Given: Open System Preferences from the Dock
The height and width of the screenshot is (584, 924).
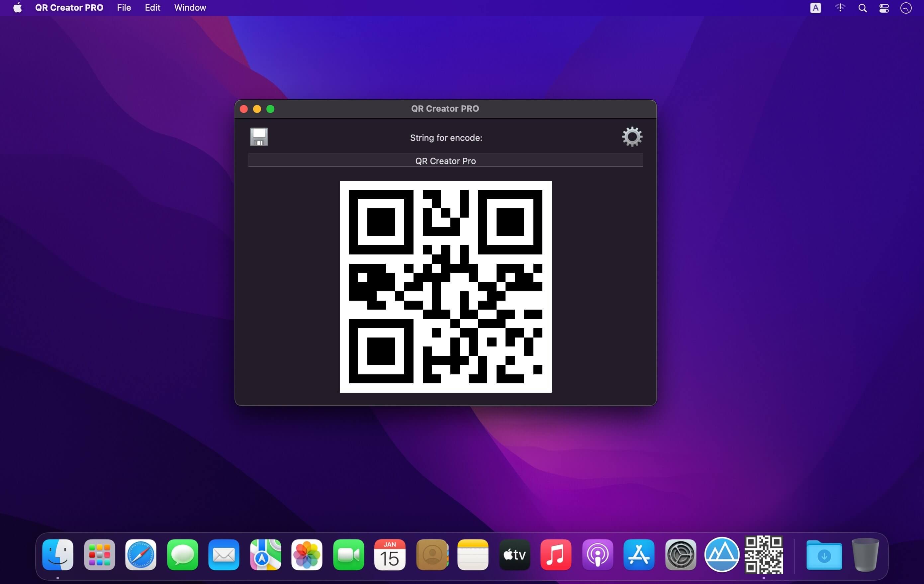Looking at the screenshot, I should 681,554.
